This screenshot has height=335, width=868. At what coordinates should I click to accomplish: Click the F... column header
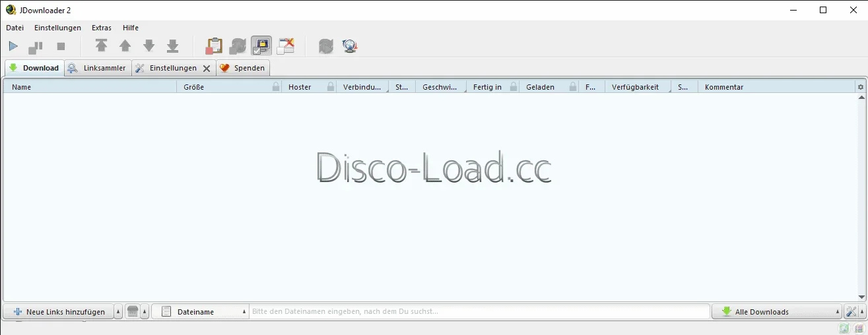pos(591,87)
